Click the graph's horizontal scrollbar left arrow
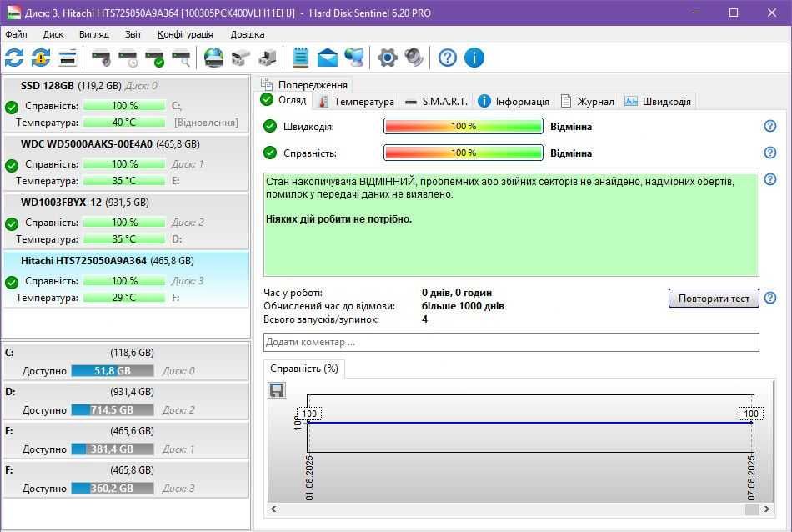Screen dimensions: 792x532 point(273,509)
